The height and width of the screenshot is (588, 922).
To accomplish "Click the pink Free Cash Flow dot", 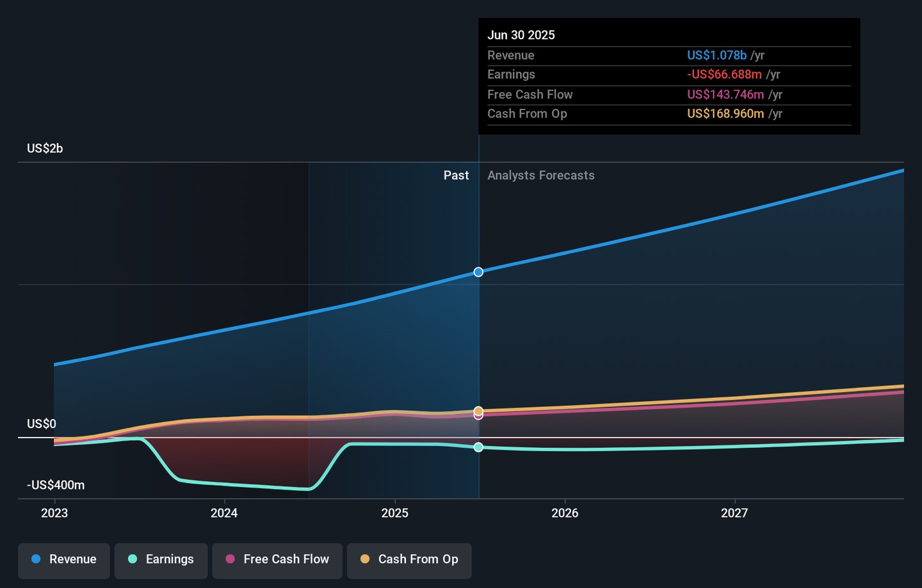I will tap(230, 559).
